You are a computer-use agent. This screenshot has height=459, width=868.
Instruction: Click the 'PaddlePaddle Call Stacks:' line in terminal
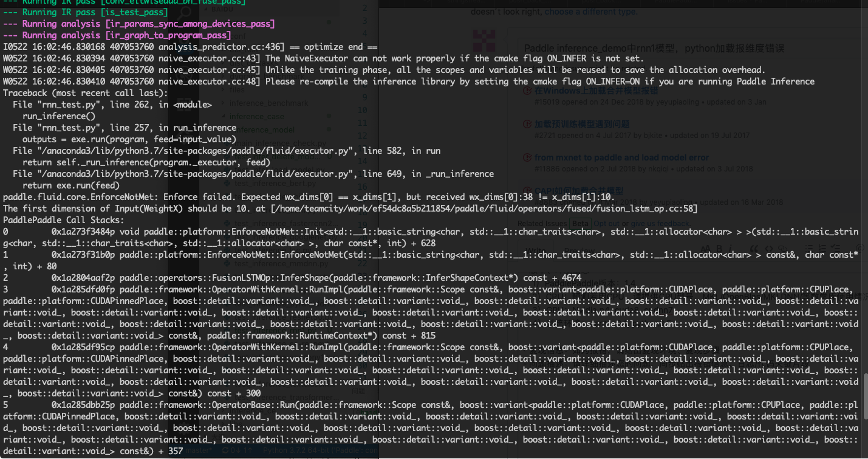click(64, 220)
